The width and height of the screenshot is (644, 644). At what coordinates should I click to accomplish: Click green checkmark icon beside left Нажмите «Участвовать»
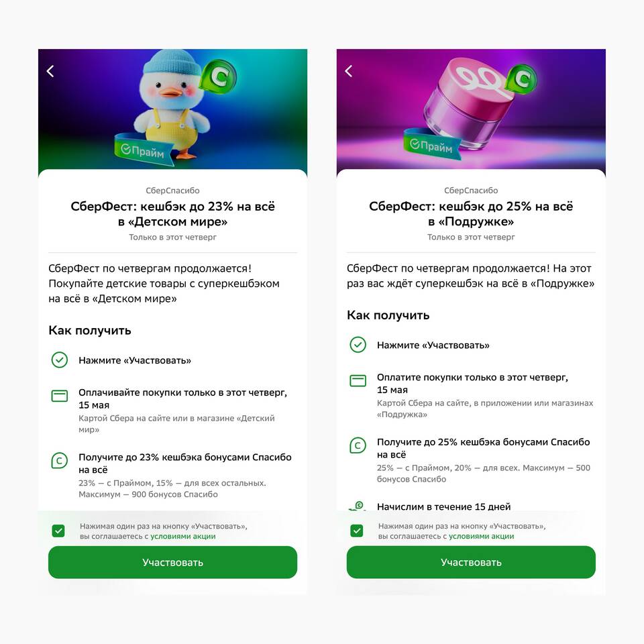pyautogui.click(x=60, y=360)
